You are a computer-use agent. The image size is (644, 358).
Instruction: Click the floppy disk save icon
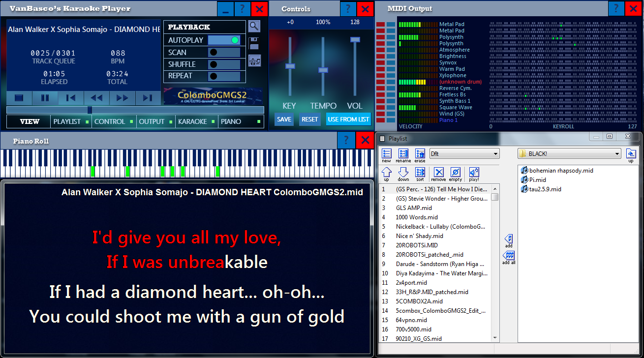254,43
